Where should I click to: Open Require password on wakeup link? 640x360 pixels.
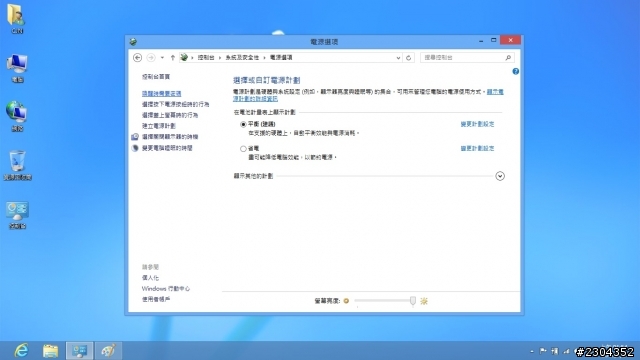click(x=161, y=93)
